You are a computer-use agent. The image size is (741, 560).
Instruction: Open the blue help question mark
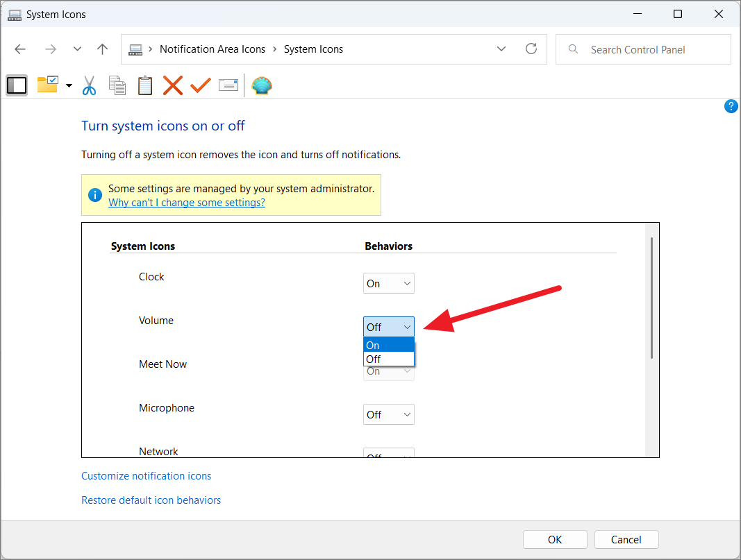click(x=731, y=106)
